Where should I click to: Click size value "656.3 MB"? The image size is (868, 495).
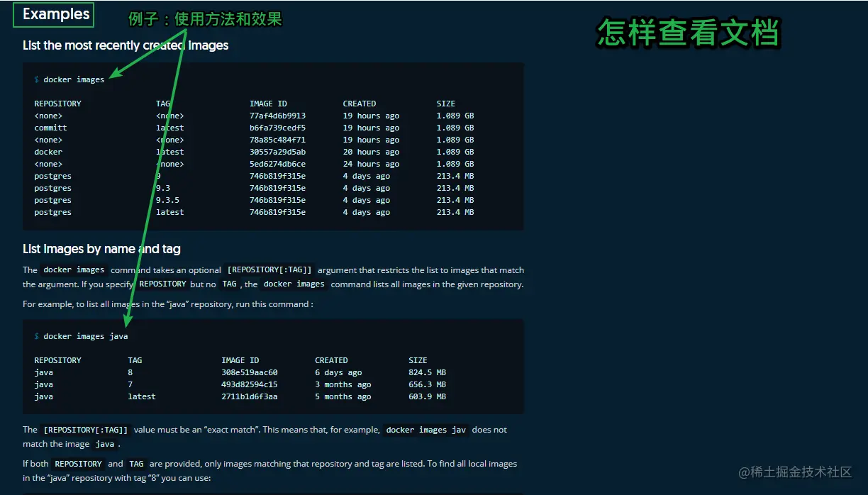tap(427, 384)
